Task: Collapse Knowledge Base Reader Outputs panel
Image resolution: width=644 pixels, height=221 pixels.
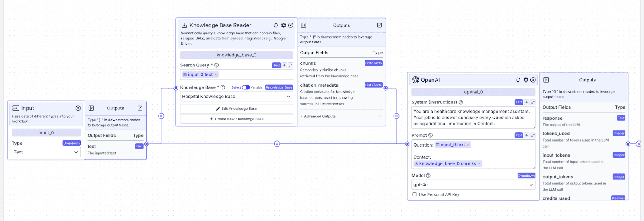Action: click(304, 25)
